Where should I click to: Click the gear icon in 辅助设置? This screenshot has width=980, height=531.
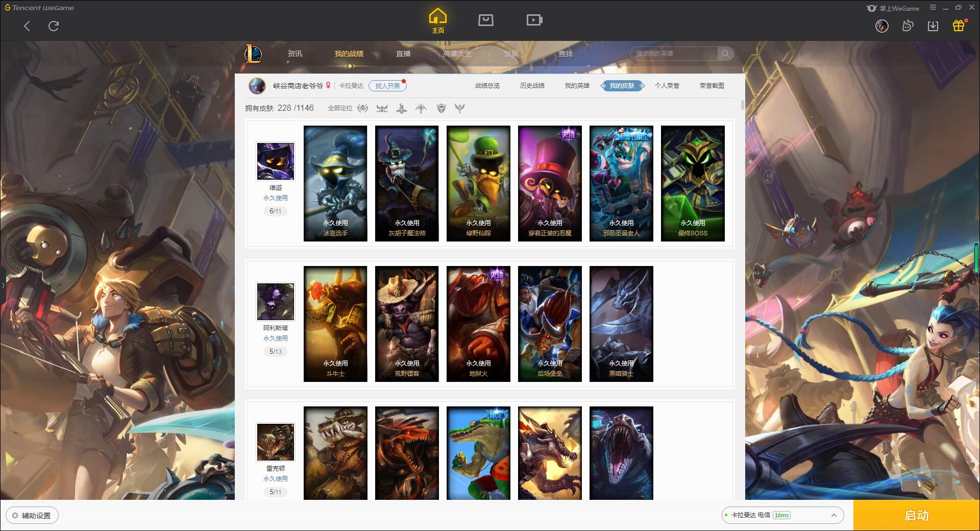click(15, 516)
